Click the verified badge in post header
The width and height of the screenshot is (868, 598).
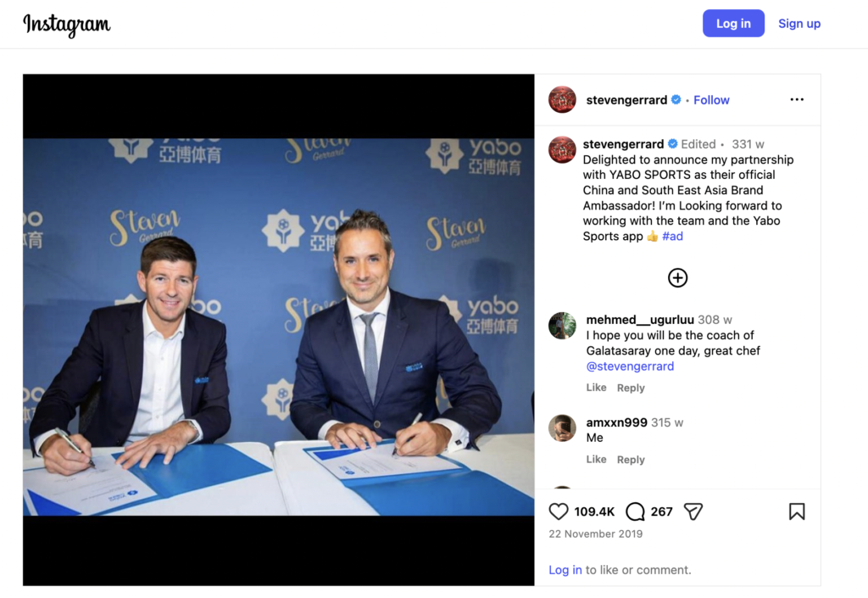tap(676, 100)
